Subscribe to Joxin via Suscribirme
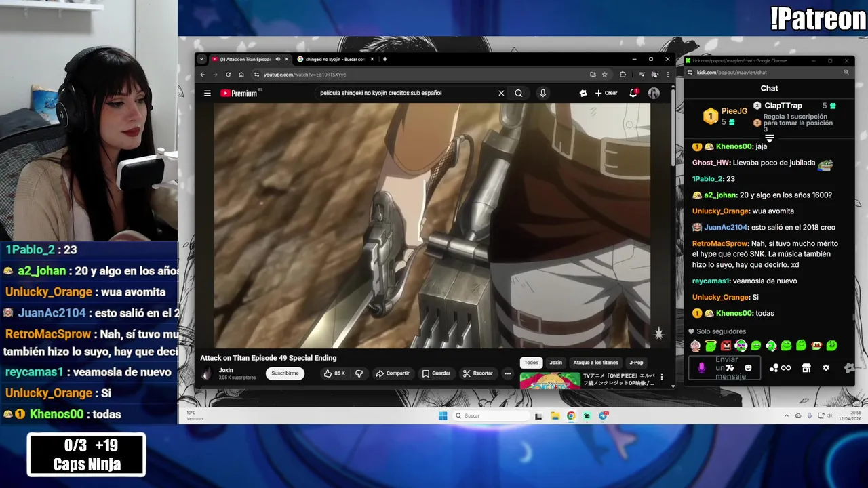Image resolution: width=868 pixels, height=488 pixels. pyautogui.click(x=285, y=373)
